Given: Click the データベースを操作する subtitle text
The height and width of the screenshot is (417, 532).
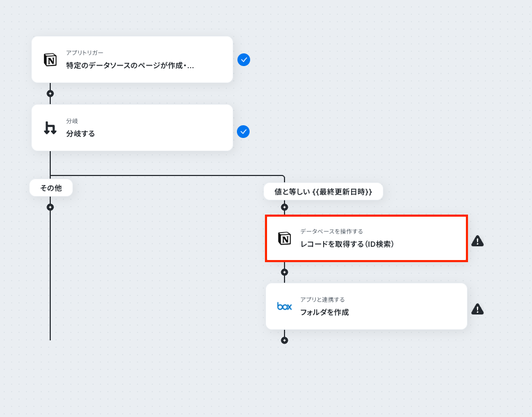Looking at the screenshot, I should [332, 231].
